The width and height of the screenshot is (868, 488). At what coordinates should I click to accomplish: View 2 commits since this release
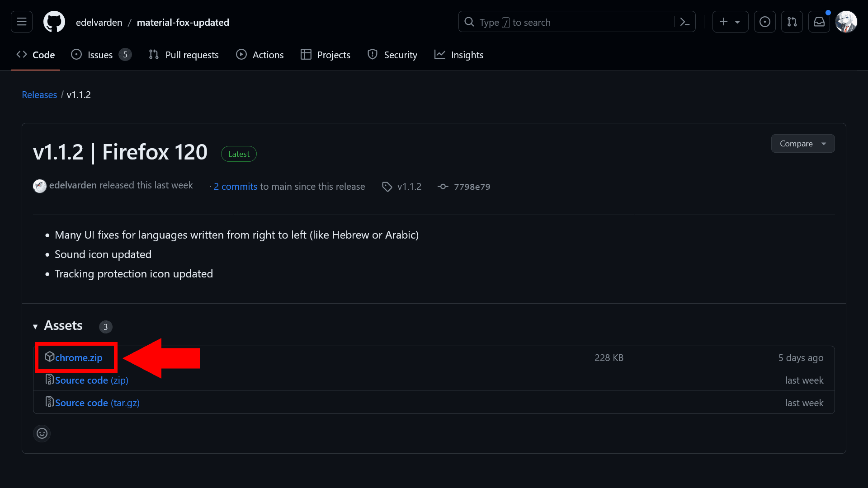tap(235, 187)
